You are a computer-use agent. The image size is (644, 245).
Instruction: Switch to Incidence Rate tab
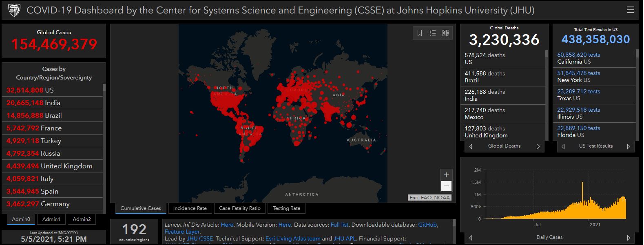coord(190,208)
